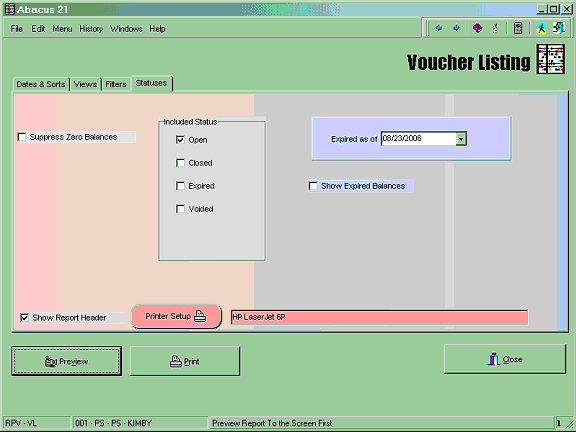Click the down-pointing blue arrow toolbar icon
Screen dimensions: 576x432
coord(456,28)
